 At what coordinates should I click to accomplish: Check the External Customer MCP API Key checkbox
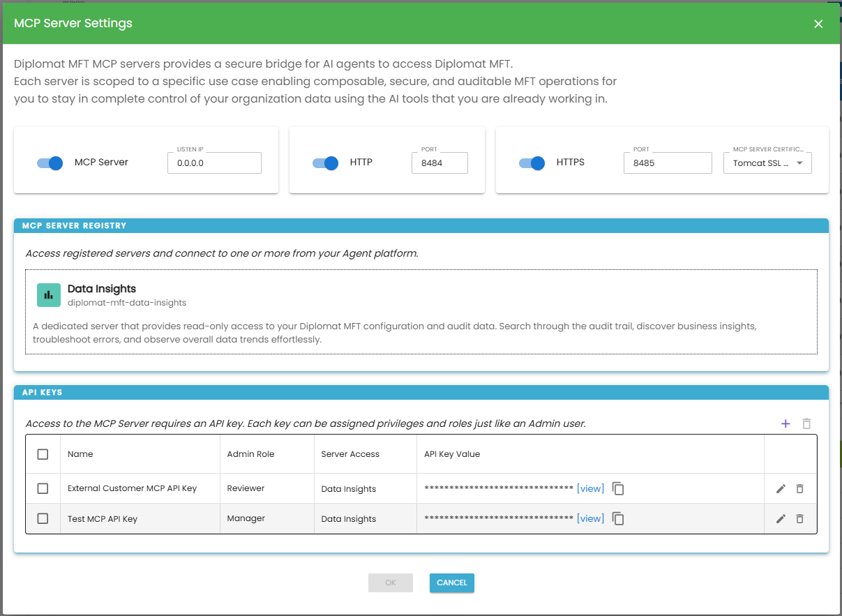43,488
